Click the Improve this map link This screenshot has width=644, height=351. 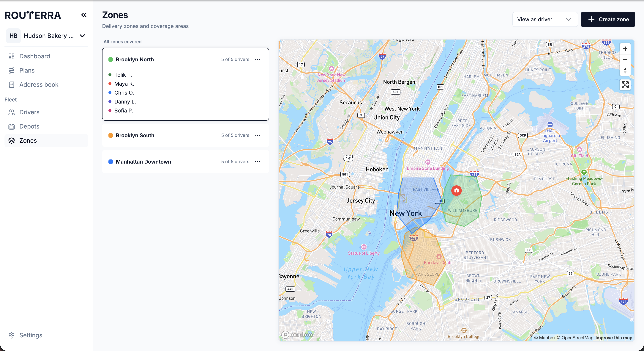(614, 338)
